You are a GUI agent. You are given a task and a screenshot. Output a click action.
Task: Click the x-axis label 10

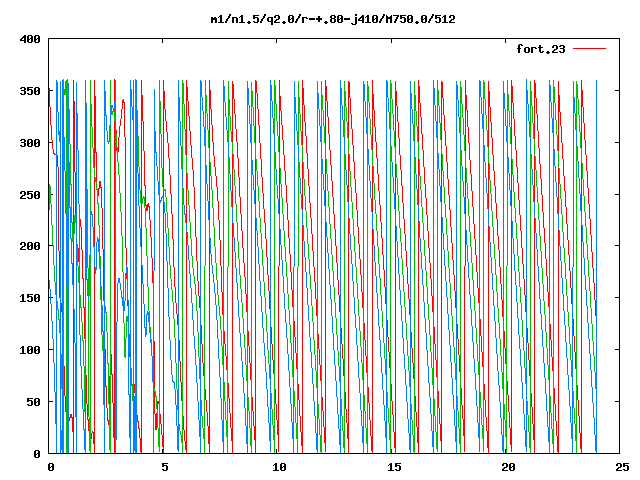279,467
